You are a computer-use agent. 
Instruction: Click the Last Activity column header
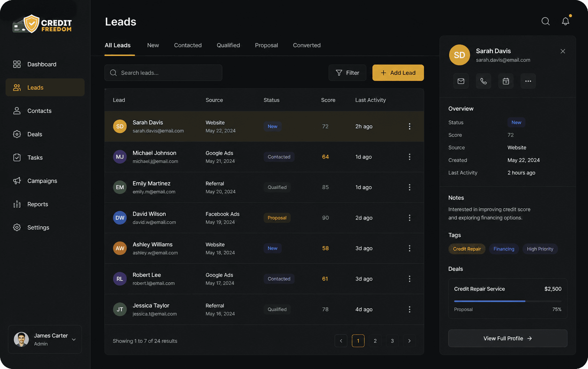370,100
